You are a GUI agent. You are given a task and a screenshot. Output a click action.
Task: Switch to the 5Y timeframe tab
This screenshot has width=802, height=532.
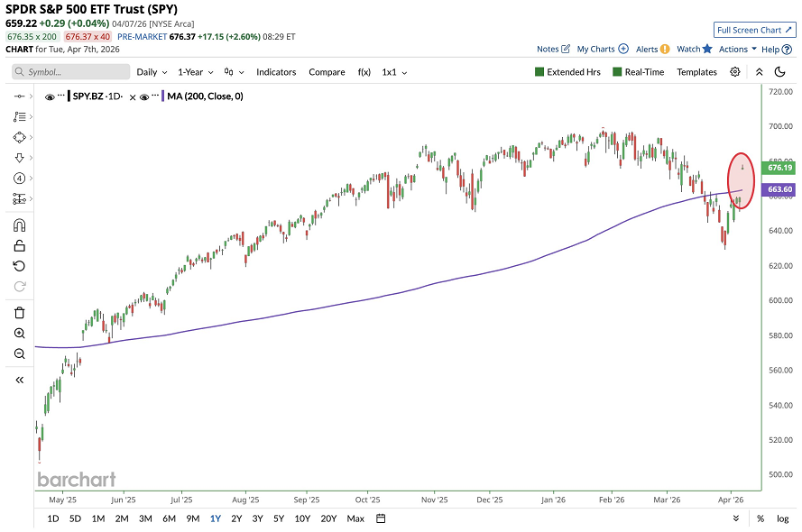click(x=278, y=518)
